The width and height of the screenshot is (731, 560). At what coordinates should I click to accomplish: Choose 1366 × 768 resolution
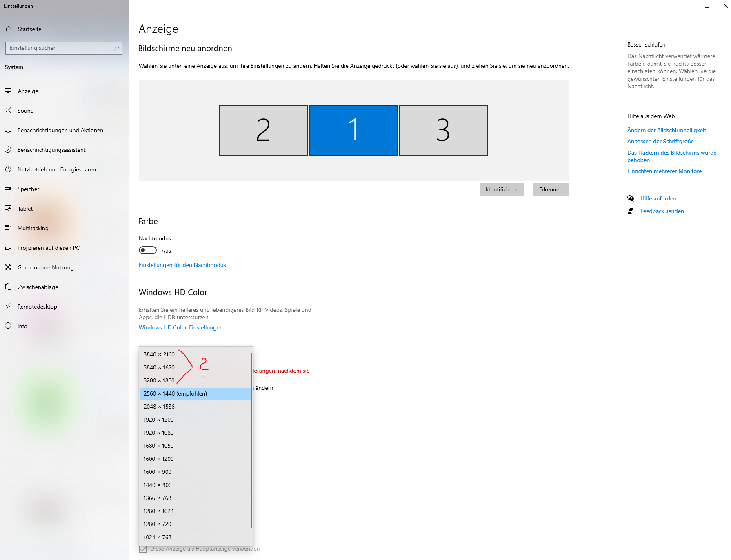195,498
